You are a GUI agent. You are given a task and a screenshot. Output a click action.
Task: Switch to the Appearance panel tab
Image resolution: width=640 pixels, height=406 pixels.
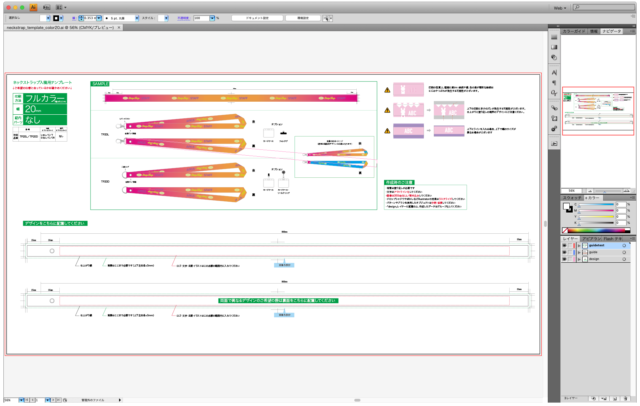(591, 239)
